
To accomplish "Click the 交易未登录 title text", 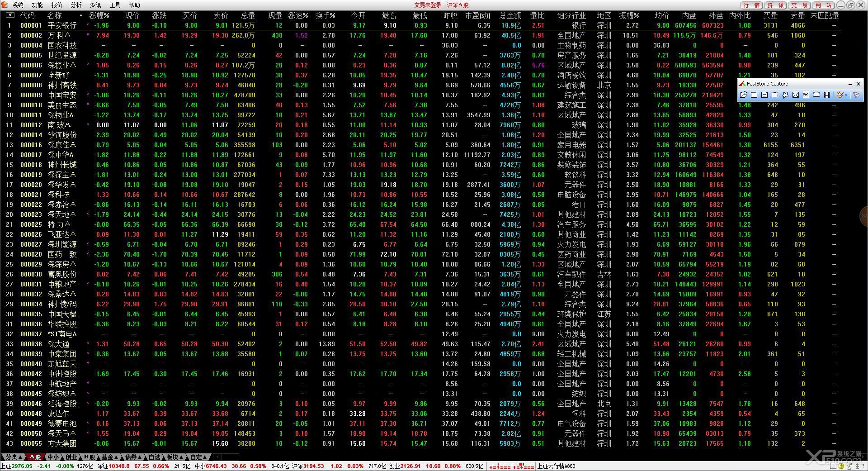I will coord(428,5).
